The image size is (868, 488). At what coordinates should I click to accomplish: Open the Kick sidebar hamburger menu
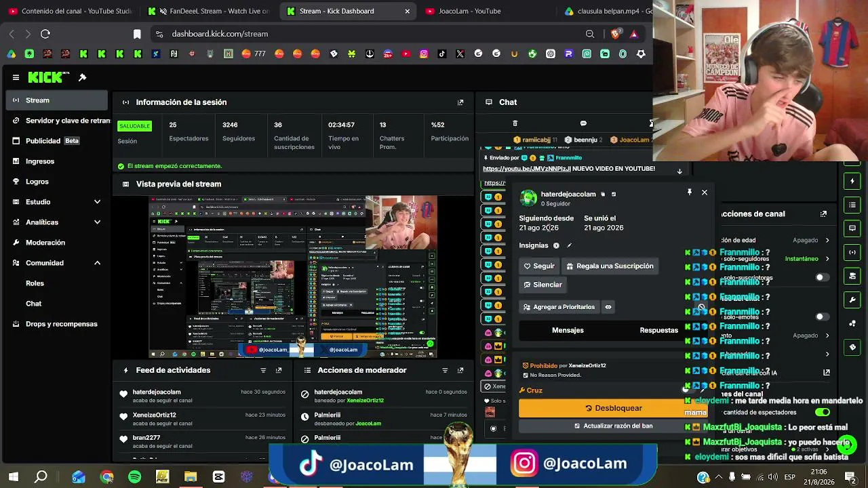16,77
